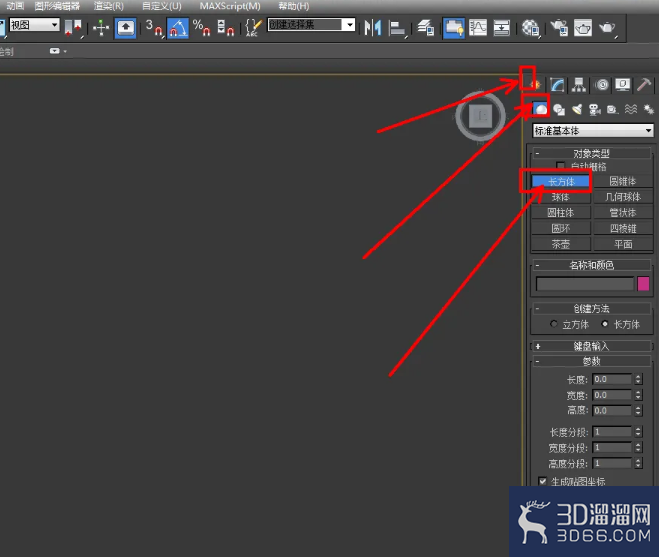Click the 平面 object button
Viewport: 659px width, 557px height.
point(622,244)
